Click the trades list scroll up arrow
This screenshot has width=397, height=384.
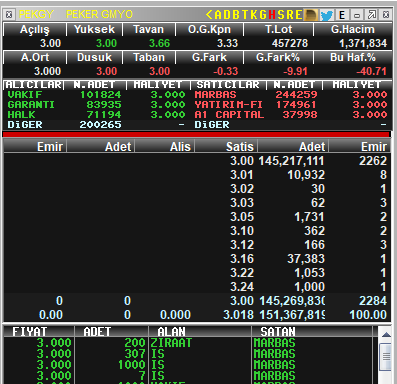386,335
